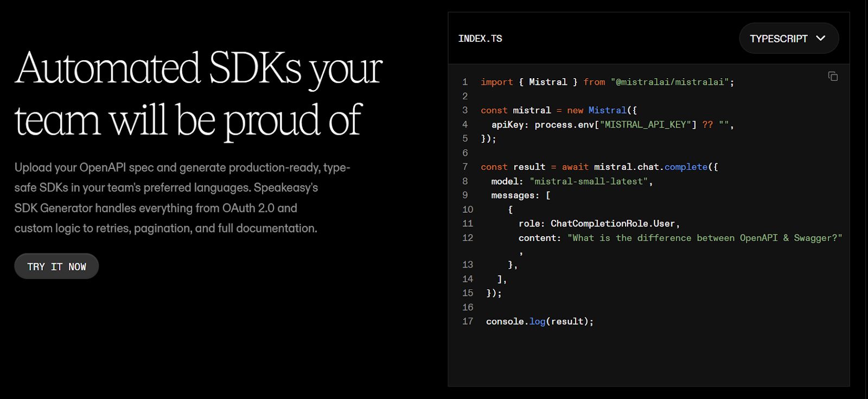Viewport: 868px width, 399px height.
Task: Click the apiKey line with MISTRAL_API_KEY
Action: pos(612,124)
